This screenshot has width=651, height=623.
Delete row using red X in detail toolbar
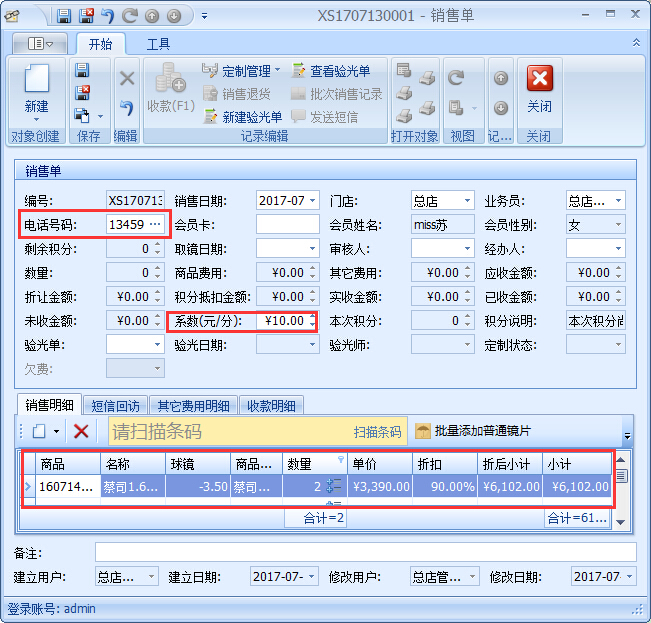pyautogui.click(x=81, y=431)
